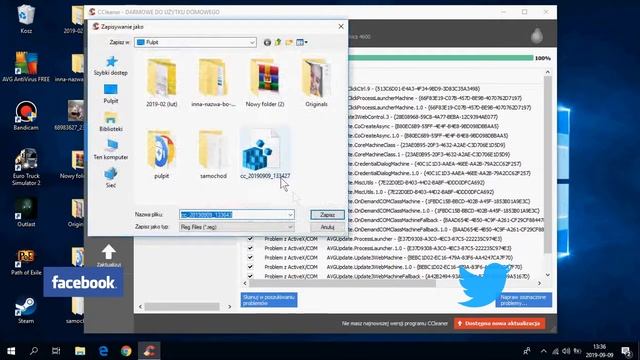Open the Zapisz jako typ dropdown
640x360 pixels.
click(236, 227)
